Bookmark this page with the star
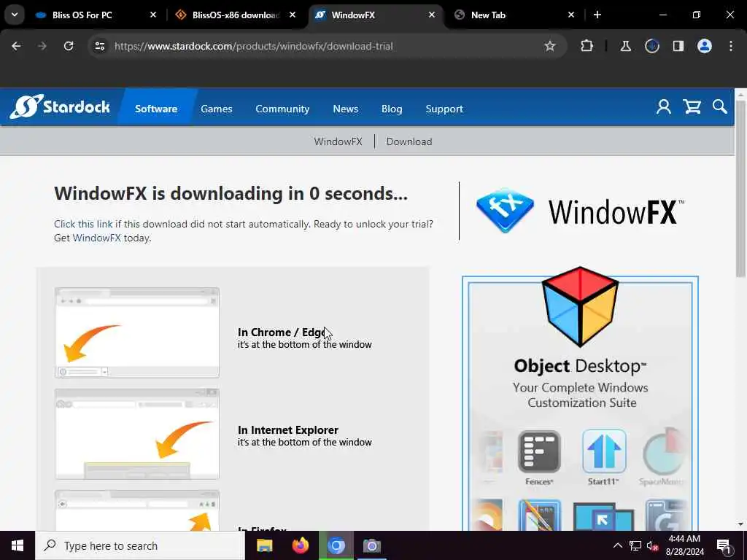The height and width of the screenshot is (560, 747). coord(550,46)
